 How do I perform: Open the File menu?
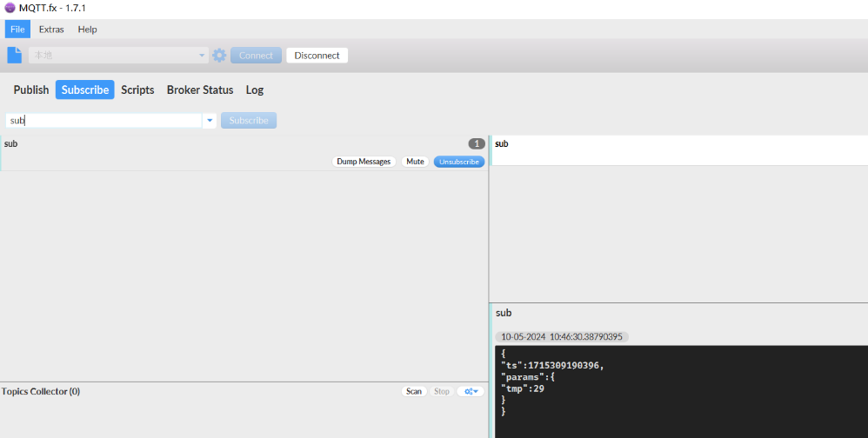tap(17, 30)
